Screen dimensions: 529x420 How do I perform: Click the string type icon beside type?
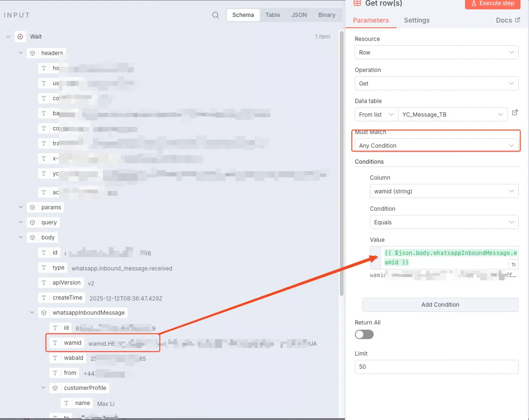coord(44,268)
